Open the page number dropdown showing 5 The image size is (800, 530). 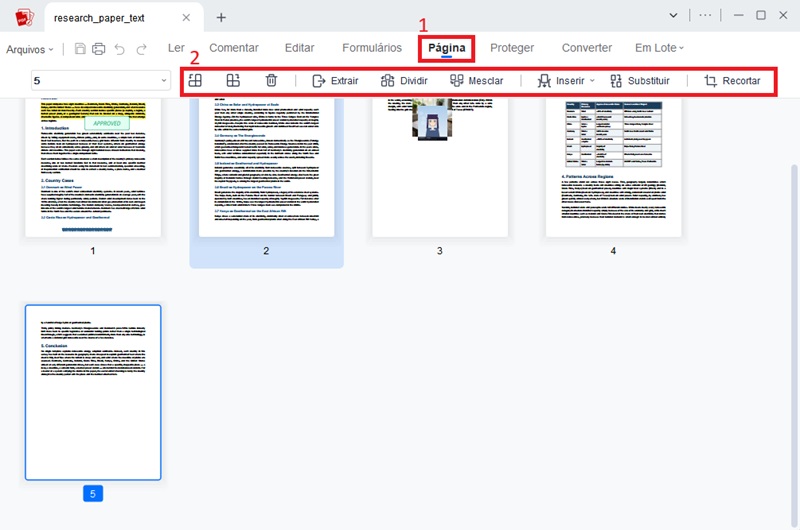(x=100, y=81)
